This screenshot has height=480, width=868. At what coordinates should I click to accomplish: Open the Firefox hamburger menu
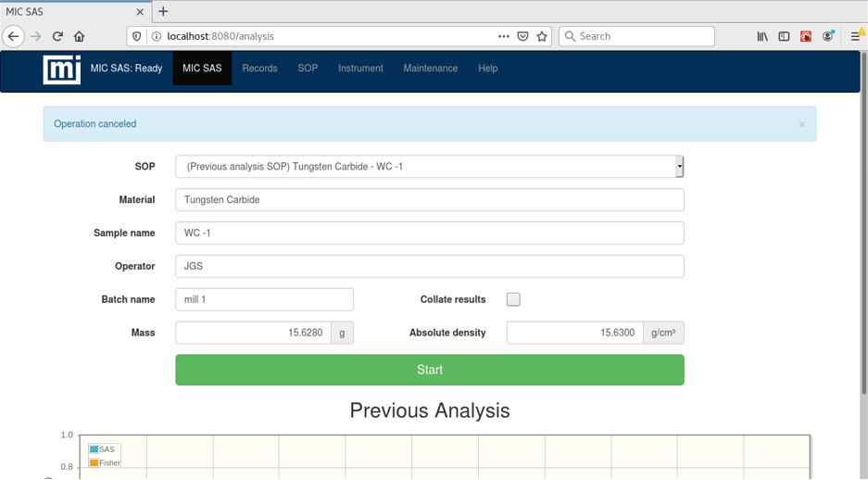tap(856, 36)
